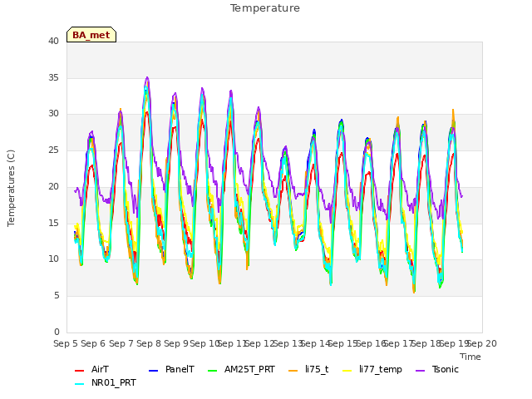Click the yellow li77_temp legend color marker
Viewport: 532px width, 399px height.
[347, 371]
